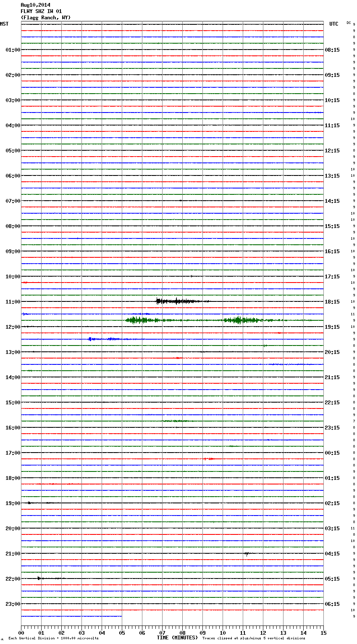Click the "11:00" MST hour label
This screenshot has width=357, height=644.
point(13,302)
